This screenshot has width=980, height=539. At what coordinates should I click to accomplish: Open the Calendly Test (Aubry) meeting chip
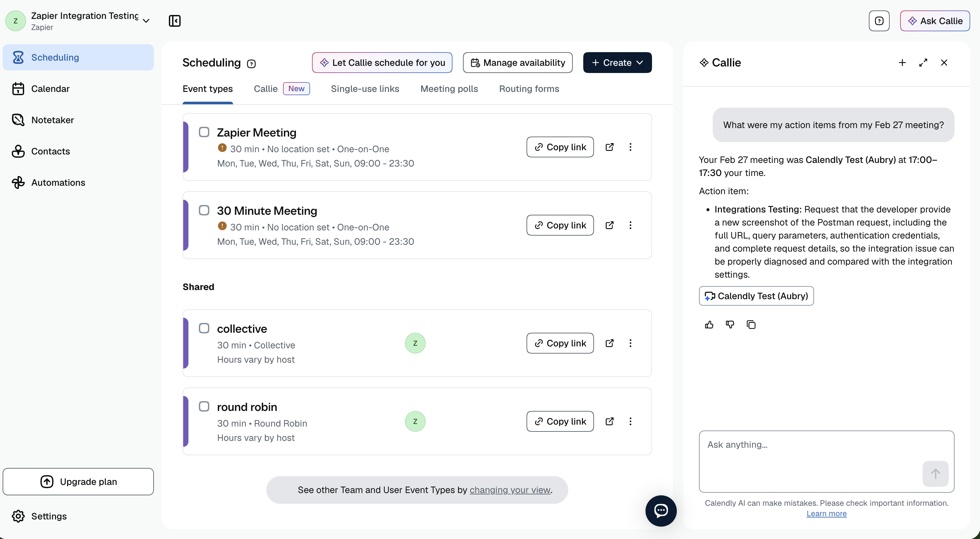(x=756, y=296)
